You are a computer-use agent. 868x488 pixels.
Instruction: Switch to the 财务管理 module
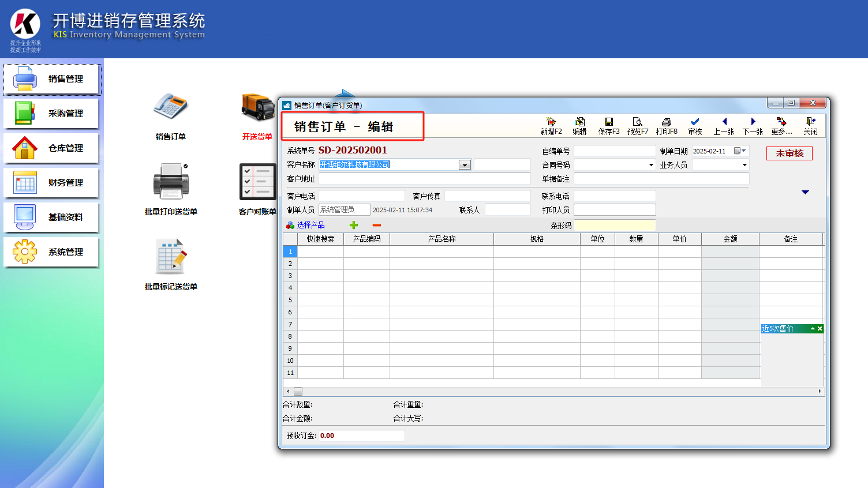[52, 183]
